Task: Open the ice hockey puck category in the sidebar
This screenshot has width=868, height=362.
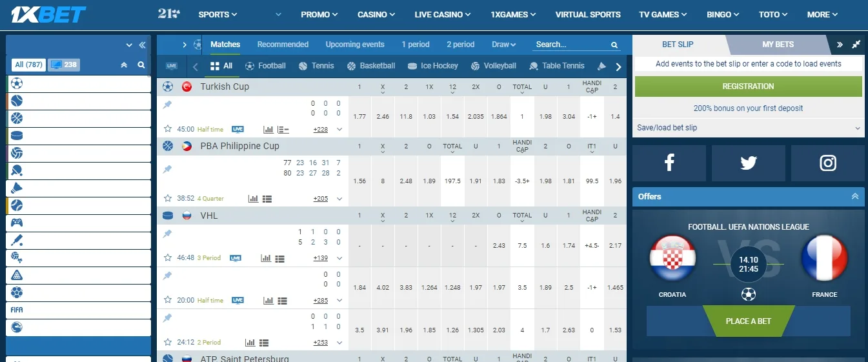Action: [17, 136]
